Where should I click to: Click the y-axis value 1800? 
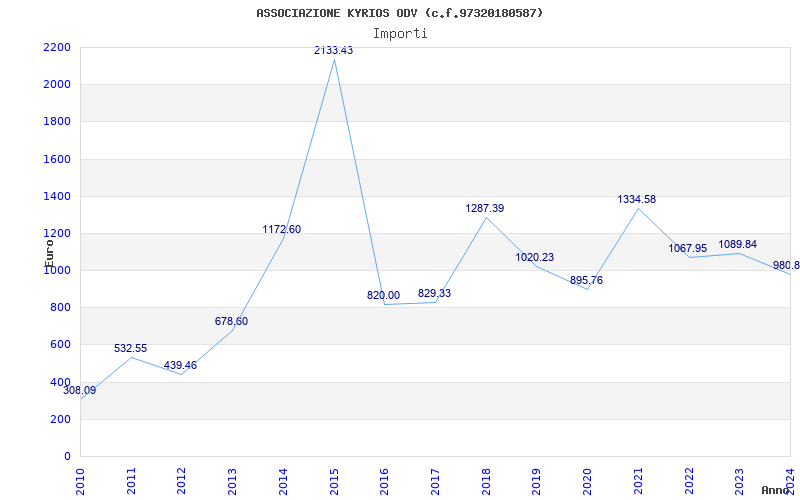coord(57,121)
